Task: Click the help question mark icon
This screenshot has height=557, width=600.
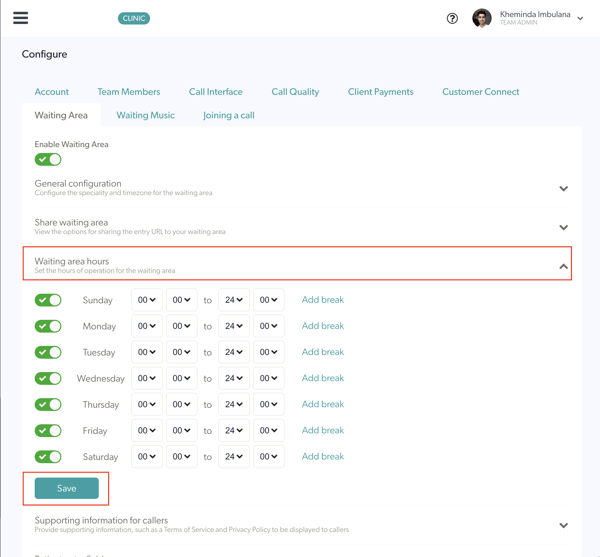Action: [452, 18]
